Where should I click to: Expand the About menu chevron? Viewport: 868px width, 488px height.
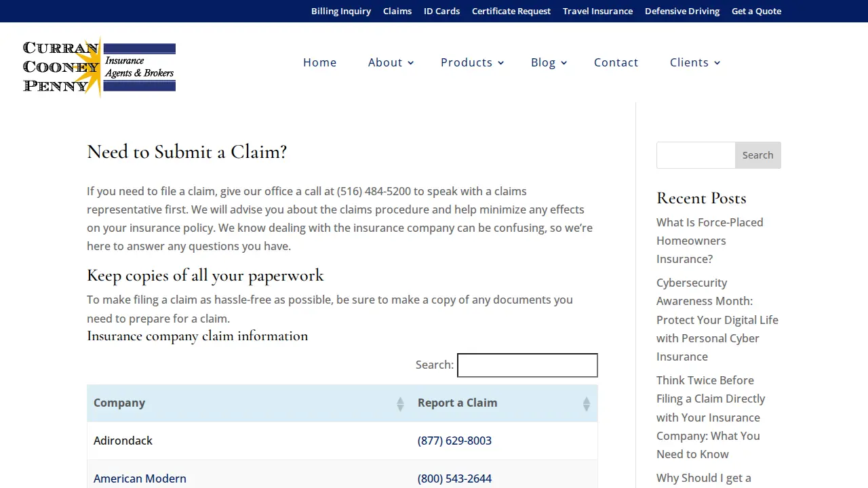coord(410,63)
